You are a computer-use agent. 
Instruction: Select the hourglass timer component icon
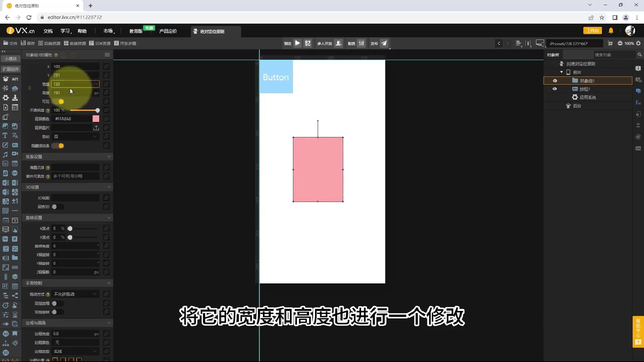pyautogui.click(x=15, y=315)
